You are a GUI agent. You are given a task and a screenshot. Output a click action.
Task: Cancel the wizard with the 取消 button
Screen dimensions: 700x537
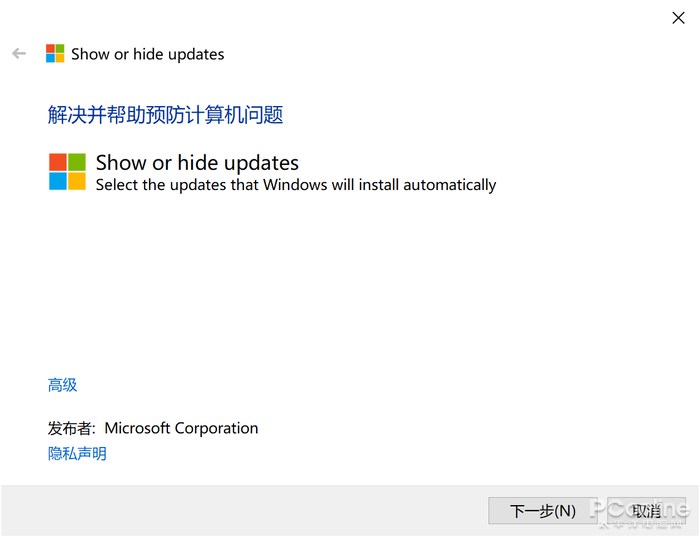click(x=646, y=511)
